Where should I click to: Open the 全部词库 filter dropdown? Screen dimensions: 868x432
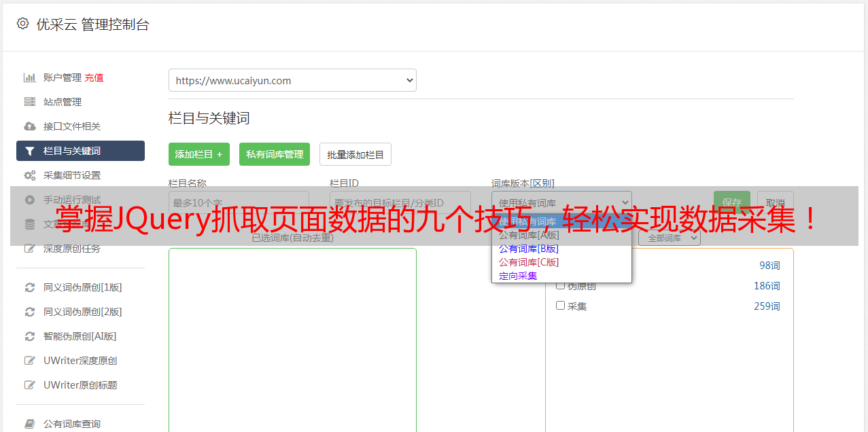(x=670, y=238)
